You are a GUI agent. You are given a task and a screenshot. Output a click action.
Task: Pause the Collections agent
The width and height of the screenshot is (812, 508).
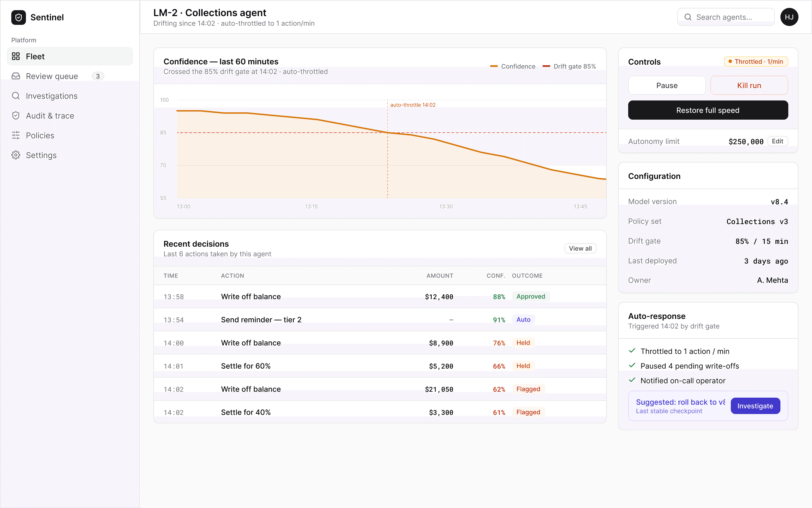667,85
